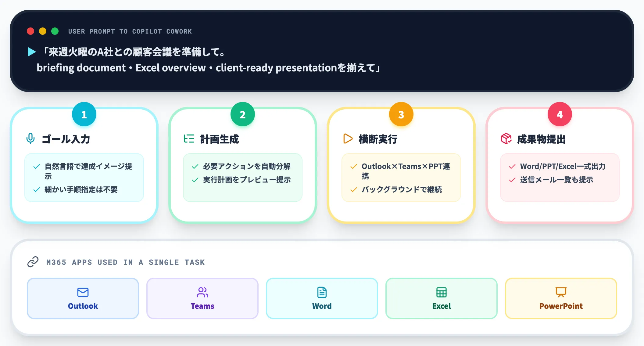Click the 計画生成 heading
This screenshot has width=644, height=346.
[x=220, y=139]
